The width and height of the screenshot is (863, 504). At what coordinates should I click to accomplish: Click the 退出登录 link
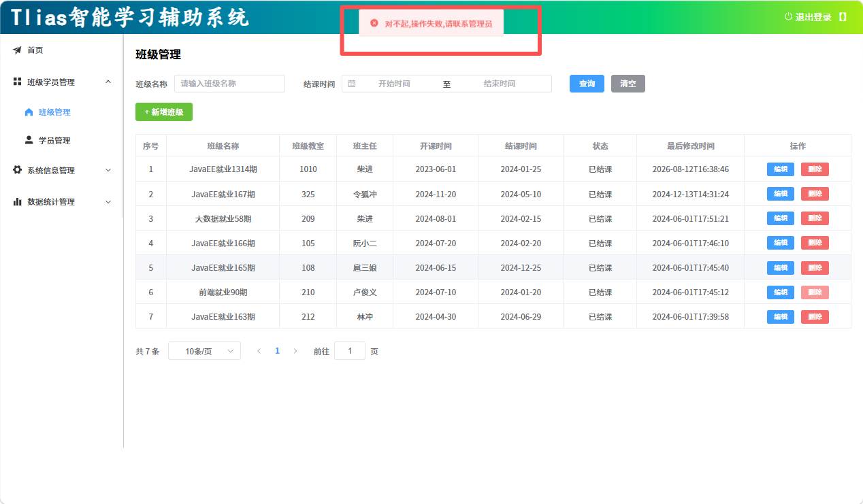pos(813,17)
